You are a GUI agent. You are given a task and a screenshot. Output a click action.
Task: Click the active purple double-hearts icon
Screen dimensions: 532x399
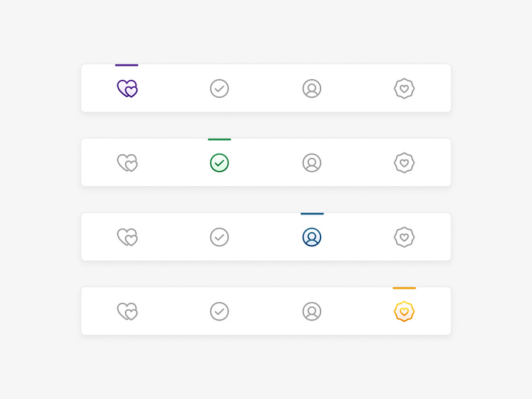pyautogui.click(x=127, y=88)
